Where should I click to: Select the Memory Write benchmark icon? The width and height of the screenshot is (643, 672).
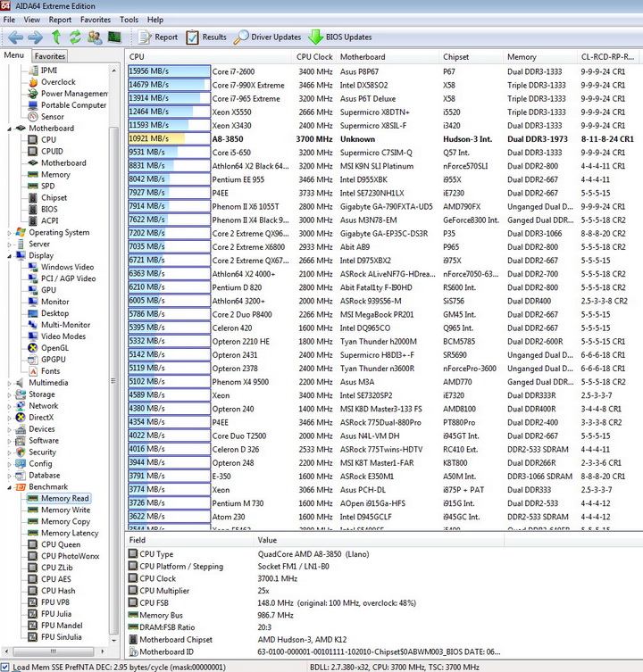point(33,510)
